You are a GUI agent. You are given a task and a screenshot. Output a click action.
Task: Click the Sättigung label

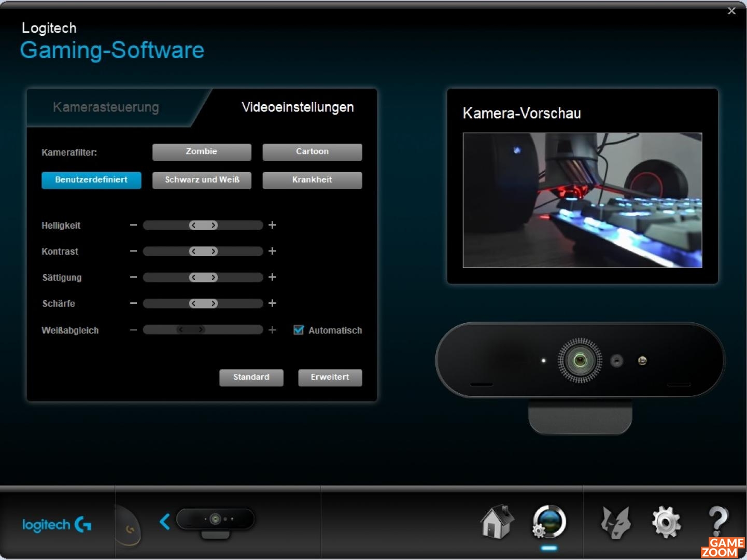coord(62,277)
